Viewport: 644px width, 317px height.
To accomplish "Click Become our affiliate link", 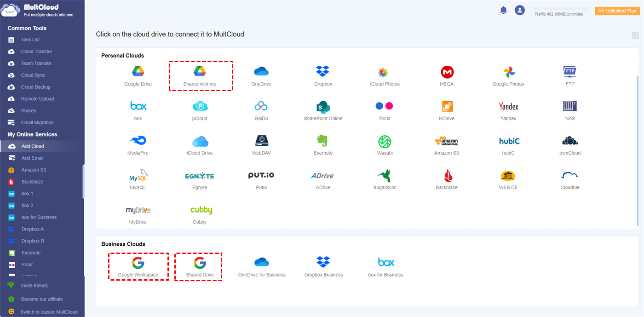I will pyautogui.click(x=42, y=299).
